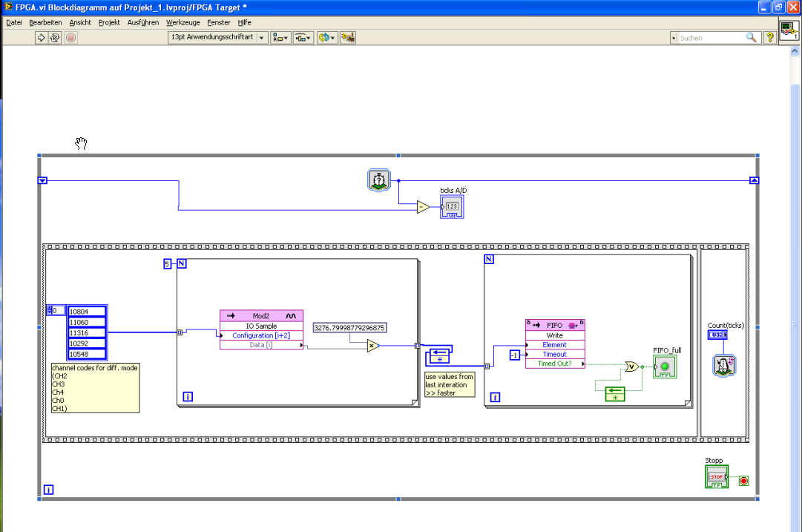Select the Count(ticks) U32 control terminal
This screenshot has height=532, width=802.
pyautogui.click(x=717, y=335)
